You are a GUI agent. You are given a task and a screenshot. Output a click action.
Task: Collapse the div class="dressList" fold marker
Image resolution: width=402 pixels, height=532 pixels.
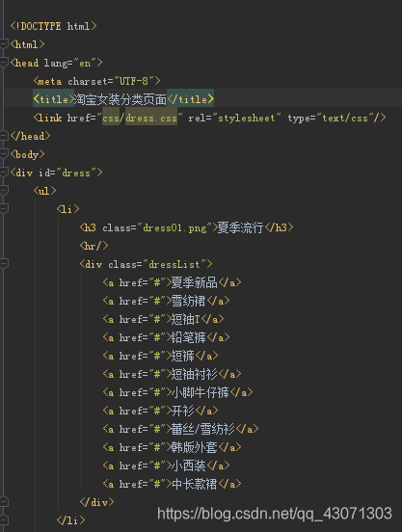tap(4, 264)
